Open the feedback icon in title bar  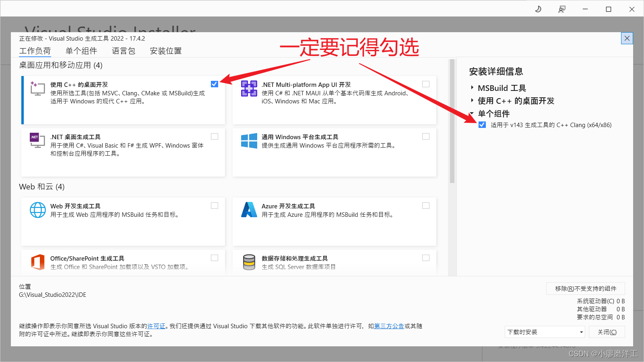[x=562, y=9]
